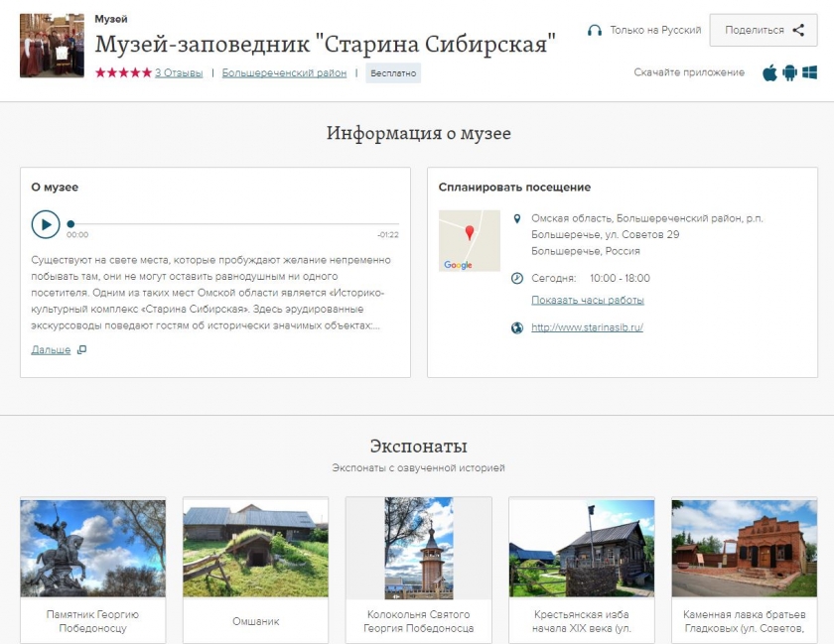Click the Информация о музее heading
The width and height of the screenshot is (834, 644).
tap(419, 133)
